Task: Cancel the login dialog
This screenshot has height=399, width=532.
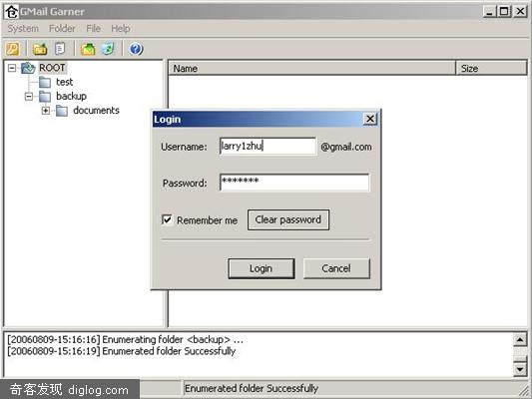Action: coord(336,268)
